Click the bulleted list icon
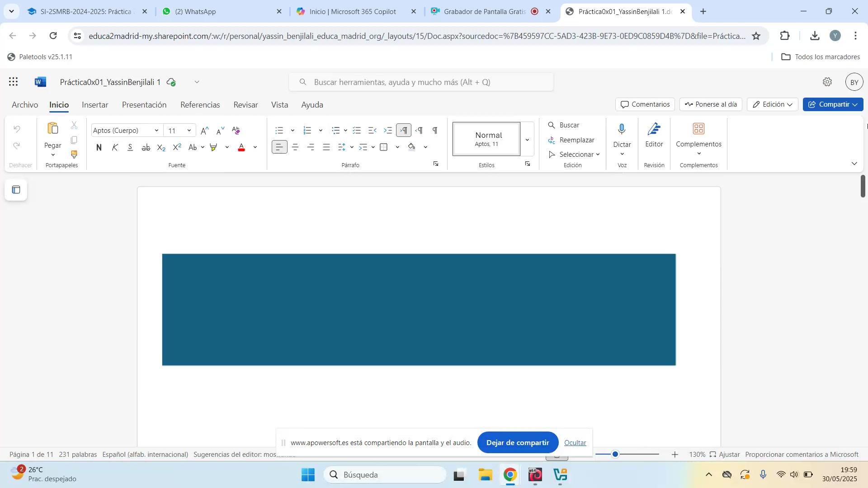This screenshot has height=488, width=868. pos(279,131)
